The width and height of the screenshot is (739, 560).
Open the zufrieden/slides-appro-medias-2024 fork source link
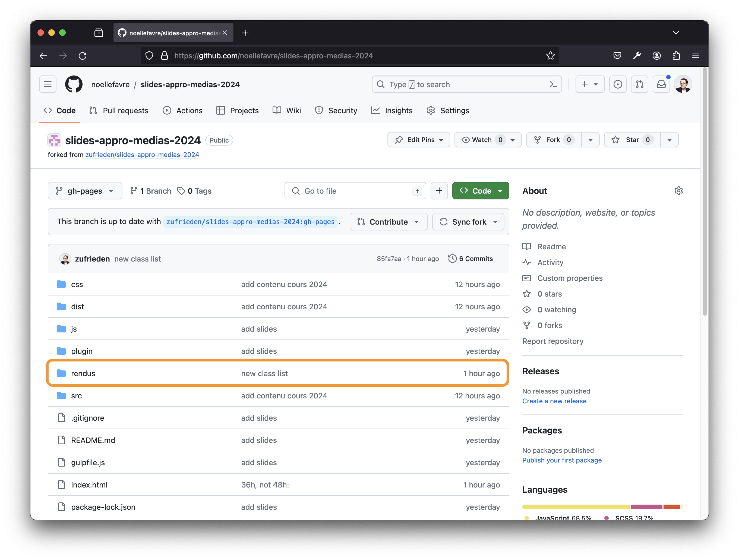point(142,155)
